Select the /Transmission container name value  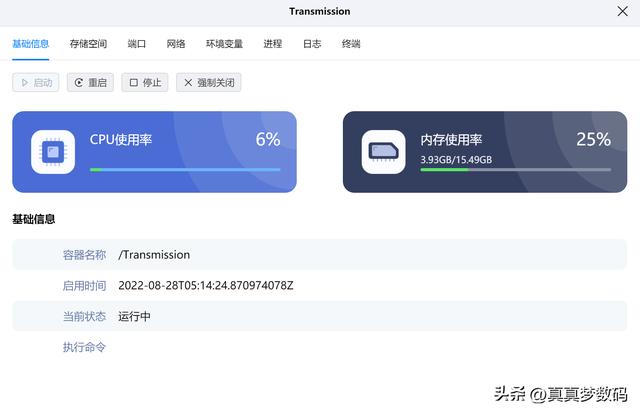click(154, 255)
